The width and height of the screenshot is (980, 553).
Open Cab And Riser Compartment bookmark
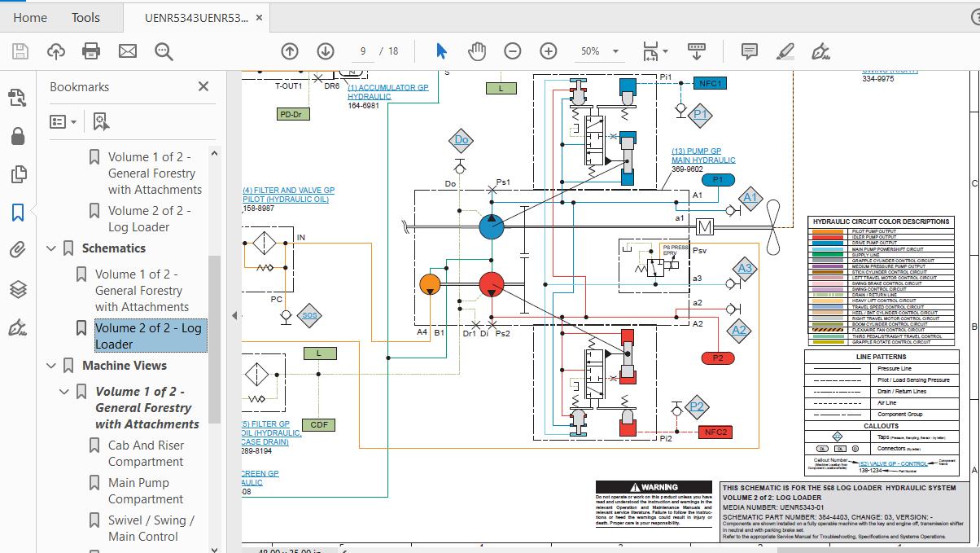tap(147, 454)
